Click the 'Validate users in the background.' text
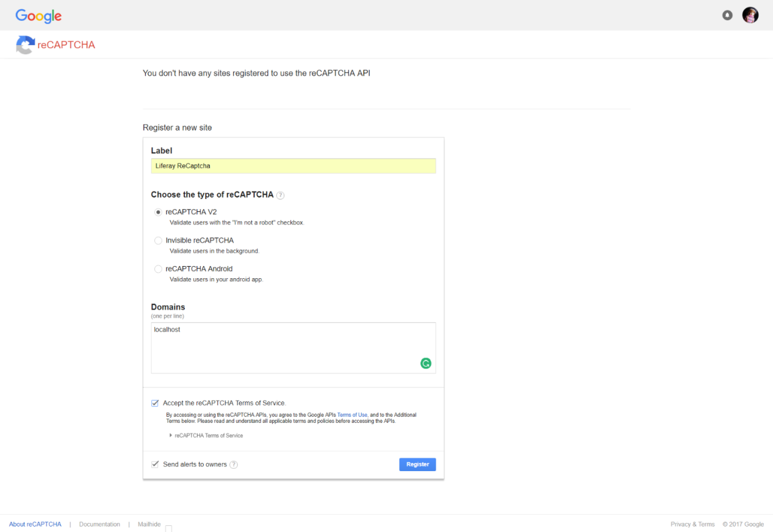 pyautogui.click(x=214, y=251)
